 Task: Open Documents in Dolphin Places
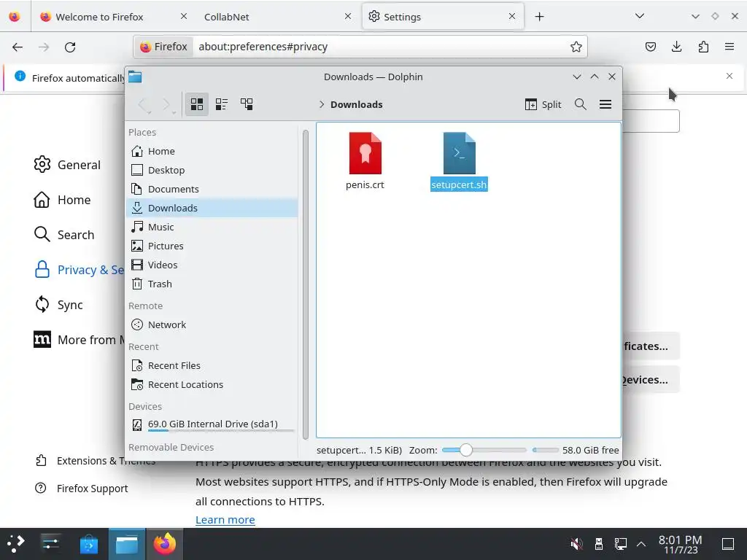pos(212,189)
